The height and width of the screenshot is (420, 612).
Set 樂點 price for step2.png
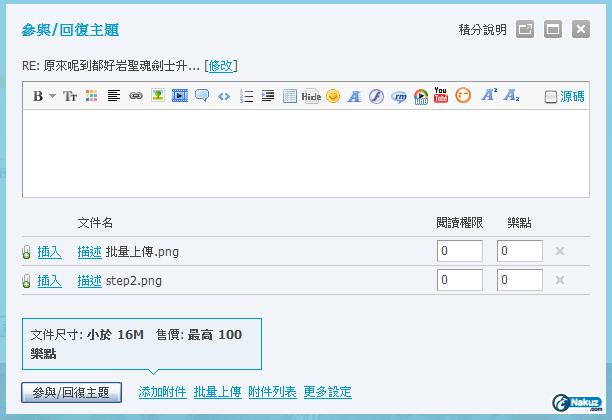pyautogui.click(x=519, y=280)
